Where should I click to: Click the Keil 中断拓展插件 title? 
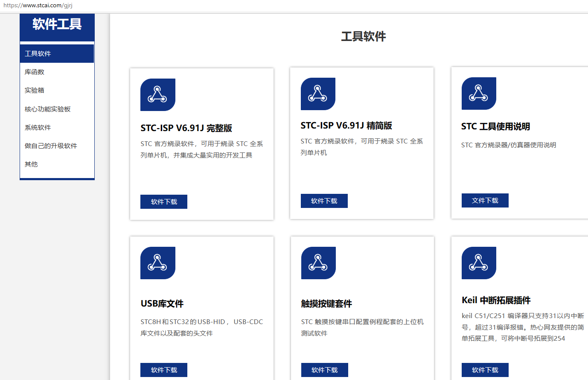pyautogui.click(x=496, y=300)
